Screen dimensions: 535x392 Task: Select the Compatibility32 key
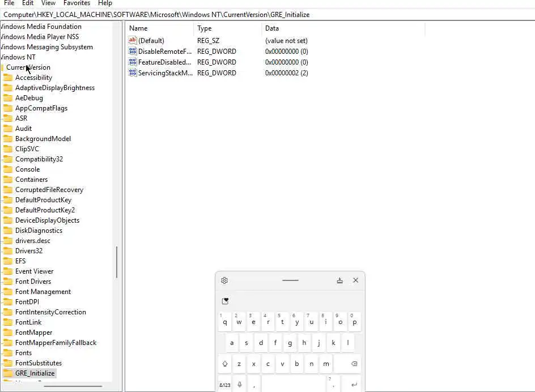39,159
